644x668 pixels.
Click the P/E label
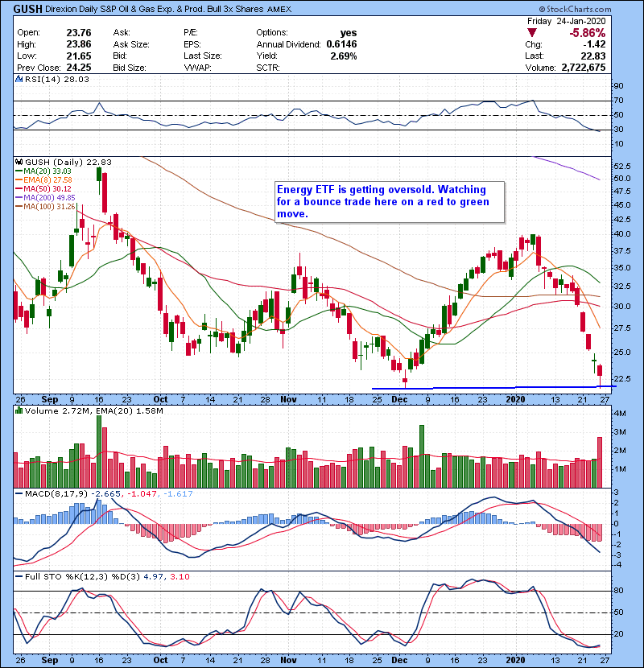coord(190,33)
